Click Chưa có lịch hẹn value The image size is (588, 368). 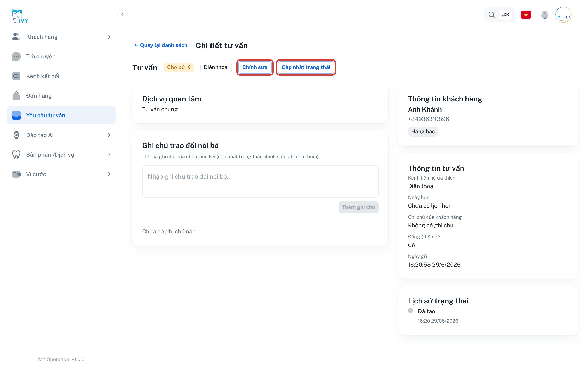tap(430, 206)
